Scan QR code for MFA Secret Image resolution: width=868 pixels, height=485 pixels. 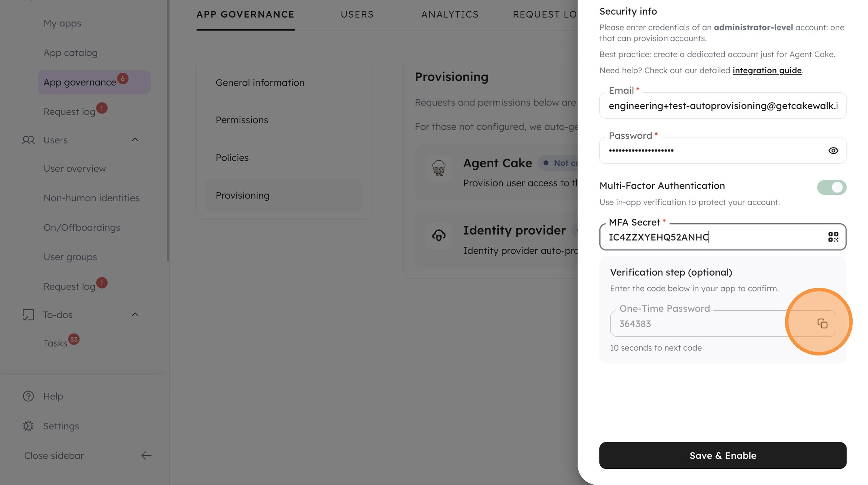pyautogui.click(x=833, y=237)
